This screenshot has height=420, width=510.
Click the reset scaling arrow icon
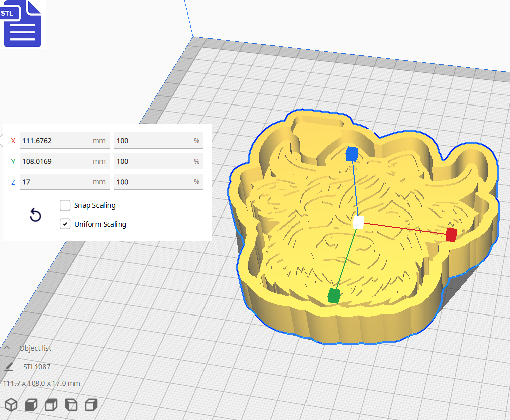[35, 215]
